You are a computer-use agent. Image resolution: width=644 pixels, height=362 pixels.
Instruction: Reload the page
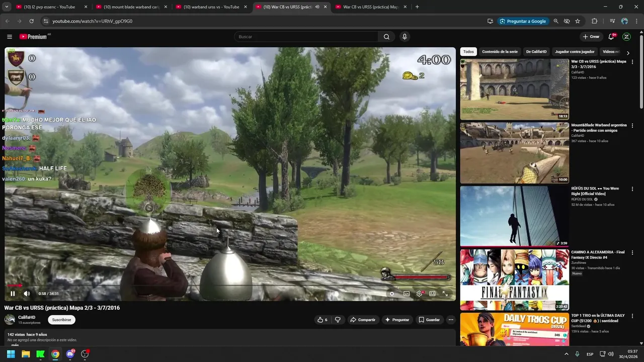31,21
